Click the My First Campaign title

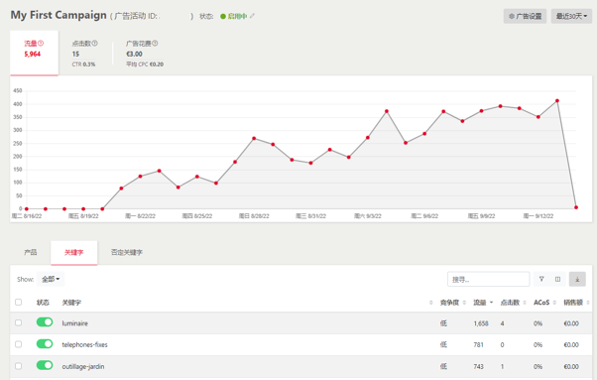coord(59,15)
